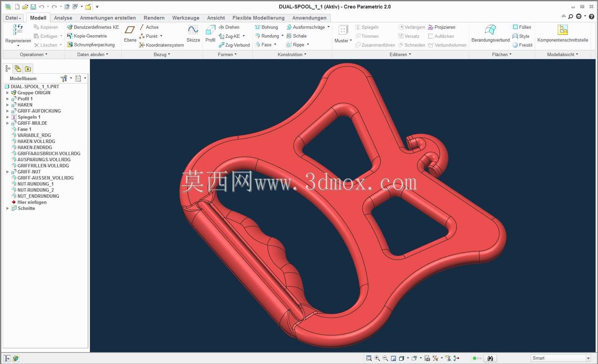Image resolution: width=598 pixels, height=364 pixels.
Task: Save the model with the diskette icon
Action: tap(33, 7)
